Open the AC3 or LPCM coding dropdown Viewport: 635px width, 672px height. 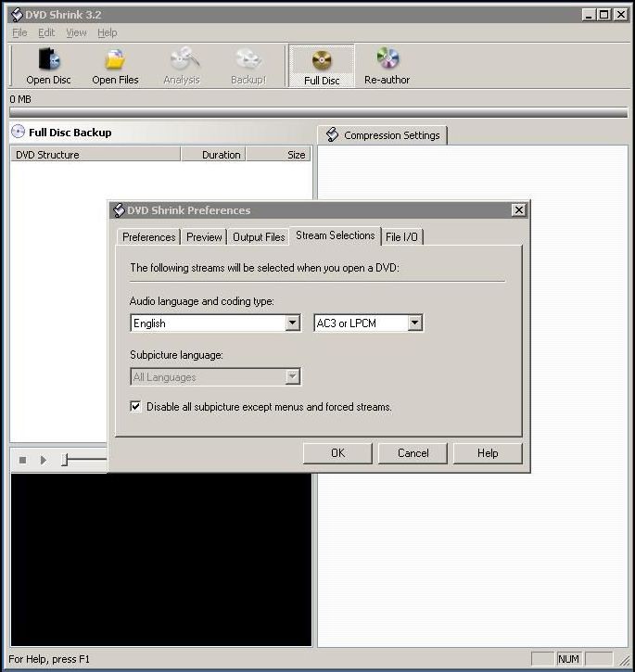[414, 323]
